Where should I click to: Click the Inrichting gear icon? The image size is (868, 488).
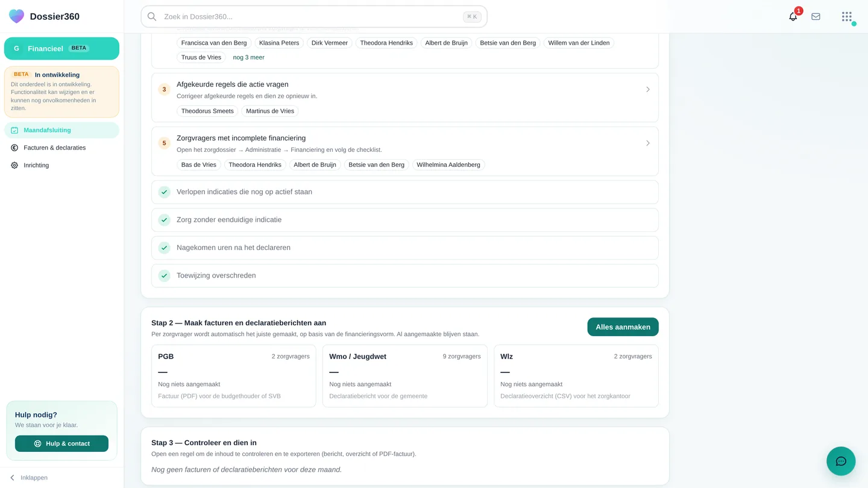pyautogui.click(x=14, y=165)
